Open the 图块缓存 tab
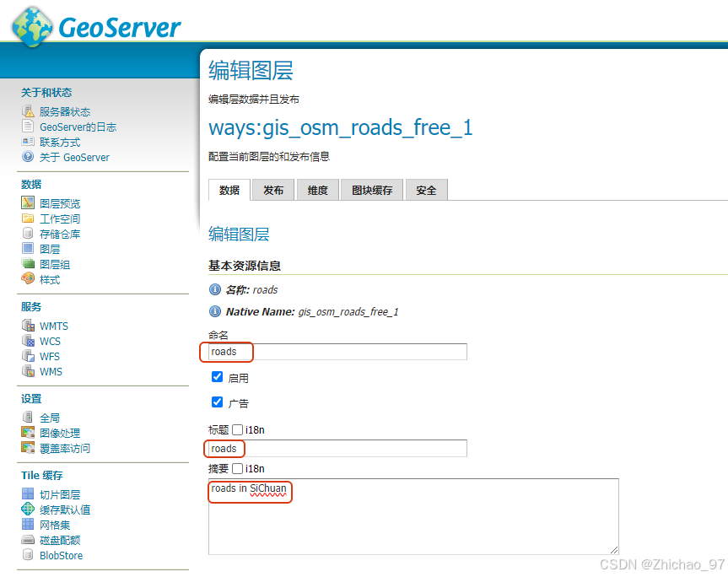728x577 pixels. 372,190
